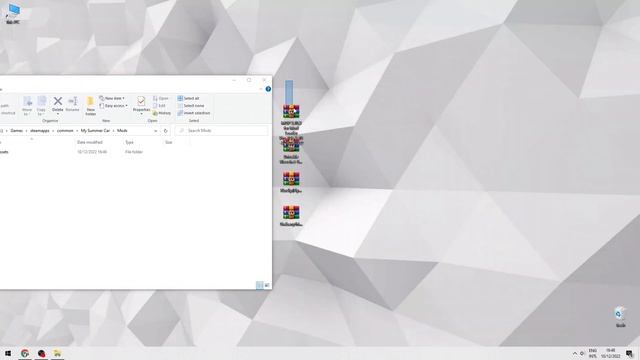Click Select all in the ribbon

[189, 98]
